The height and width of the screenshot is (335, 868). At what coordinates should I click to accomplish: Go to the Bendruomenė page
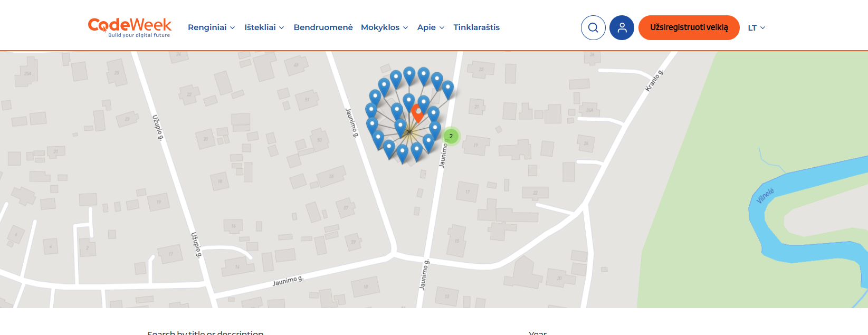pyautogui.click(x=323, y=27)
